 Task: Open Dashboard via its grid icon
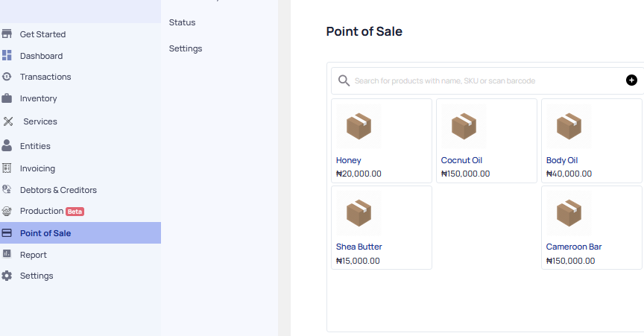coord(7,55)
